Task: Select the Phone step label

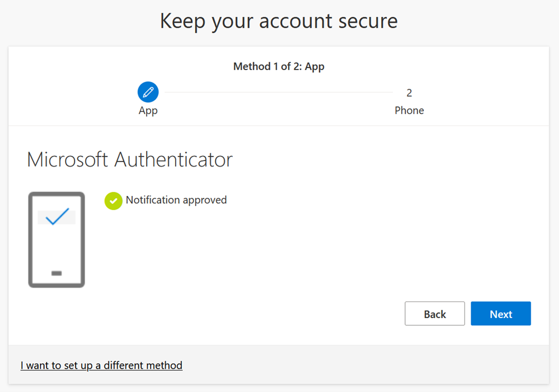Action: pos(409,110)
